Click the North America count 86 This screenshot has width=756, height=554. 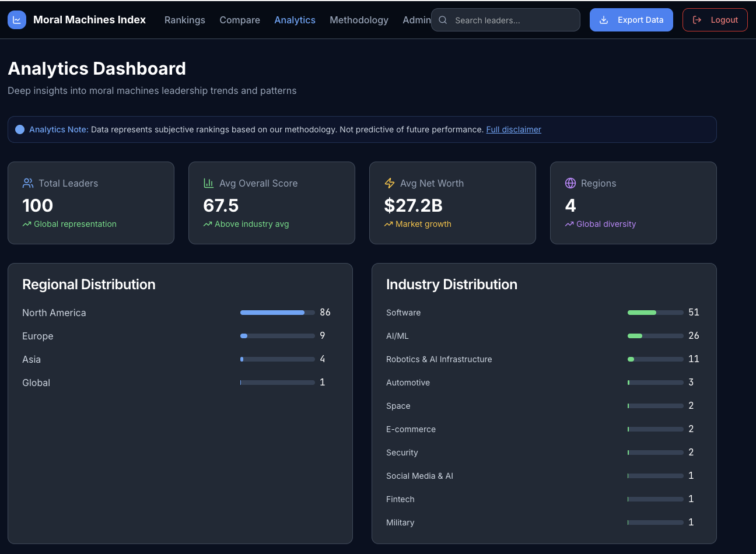(x=325, y=313)
